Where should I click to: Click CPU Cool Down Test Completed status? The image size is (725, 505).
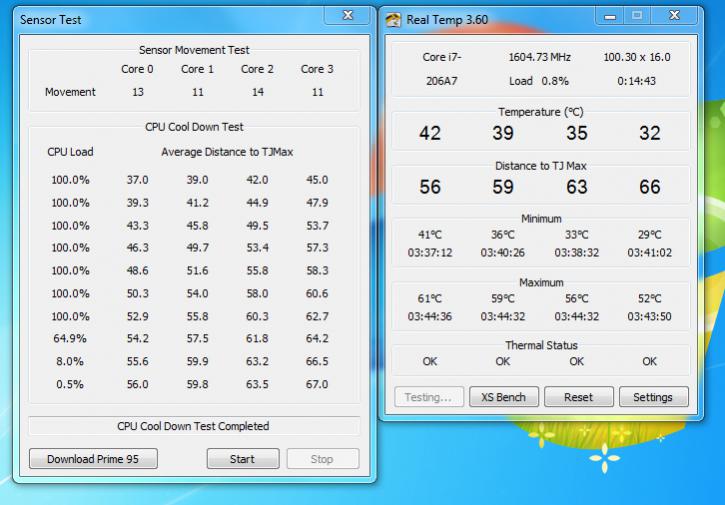pos(193,426)
